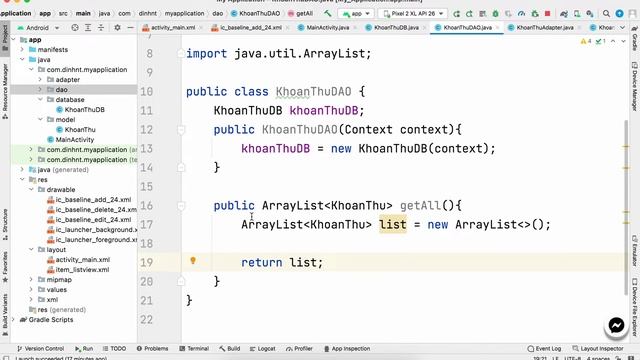Click the Profile app gauge icon

521,13
